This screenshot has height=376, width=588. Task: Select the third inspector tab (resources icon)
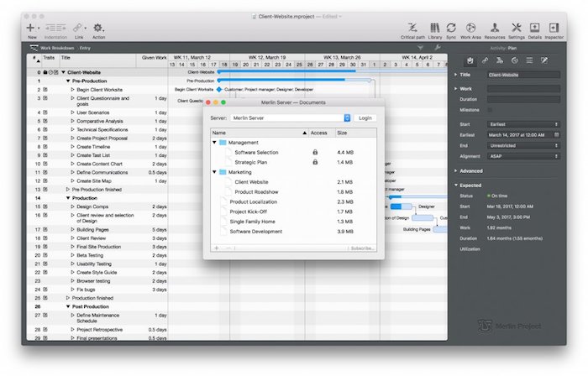tap(500, 60)
